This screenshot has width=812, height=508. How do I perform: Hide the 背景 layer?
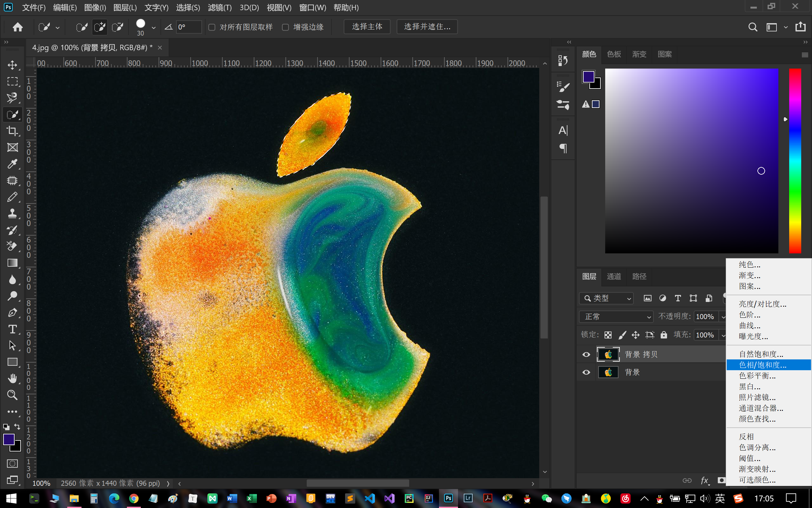[586, 372]
